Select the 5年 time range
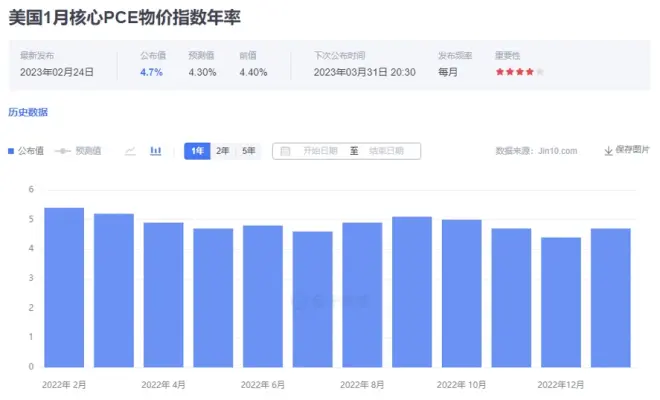This screenshot has height=400, width=660. (x=248, y=151)
